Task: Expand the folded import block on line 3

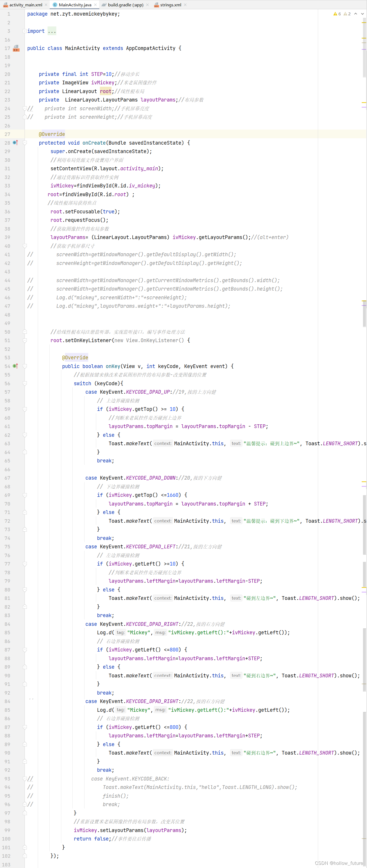Action: [x=25, y=31]
